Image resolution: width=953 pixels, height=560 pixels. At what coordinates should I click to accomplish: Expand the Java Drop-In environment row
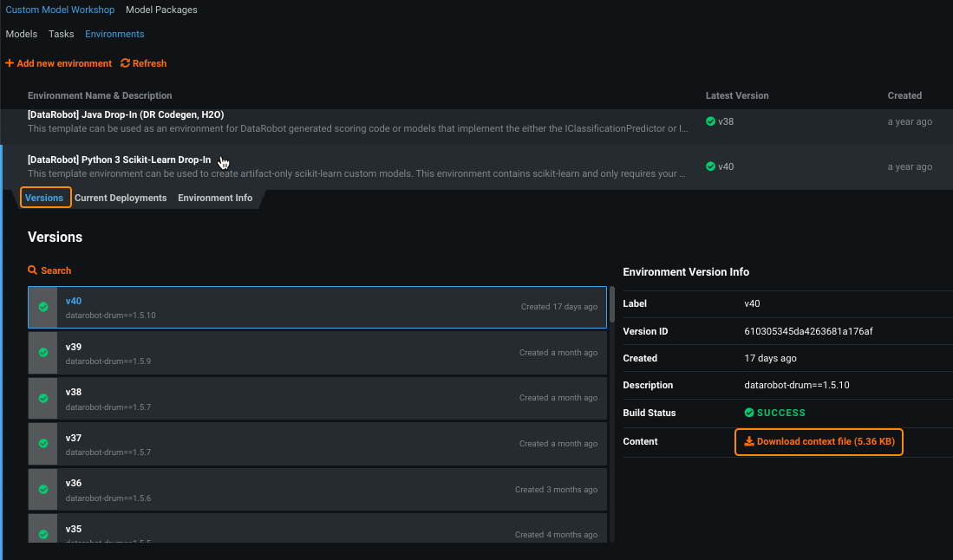click(347, 121)
